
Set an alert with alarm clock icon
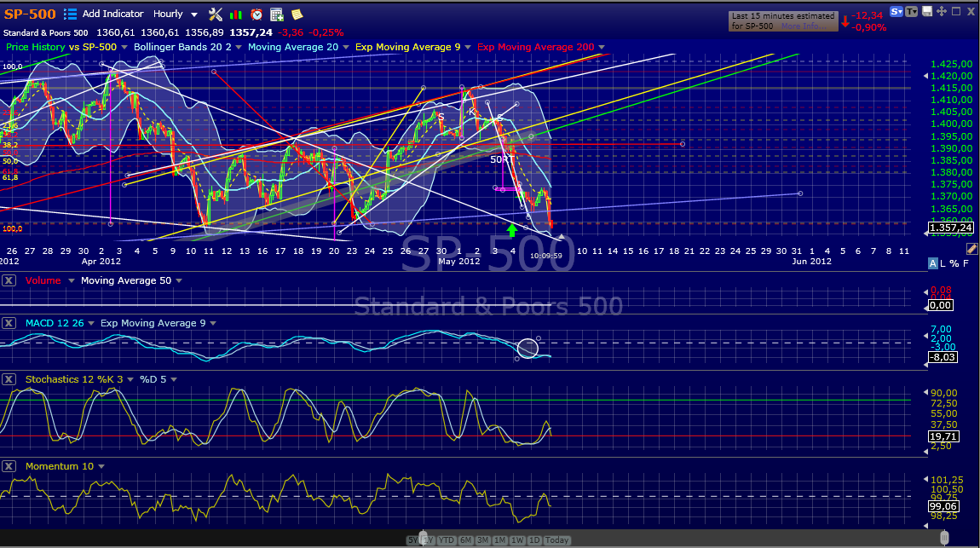(x=257, y=14)
